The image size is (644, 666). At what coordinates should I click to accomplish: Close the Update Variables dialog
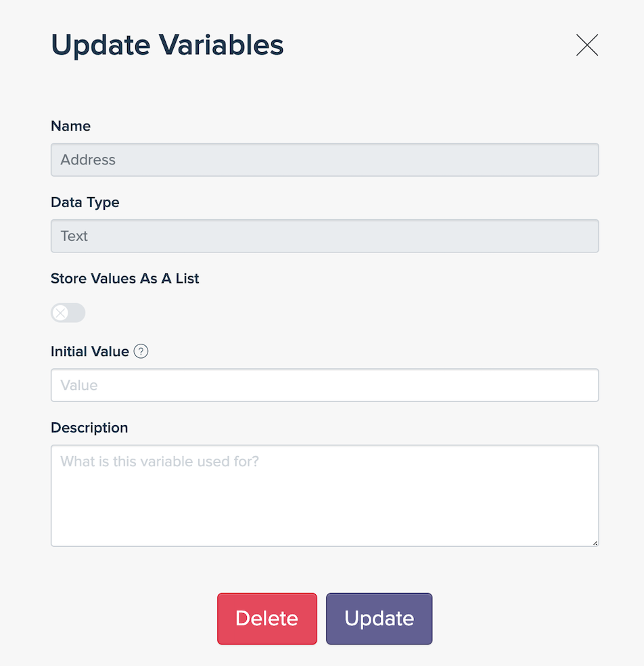coord(587,45)
